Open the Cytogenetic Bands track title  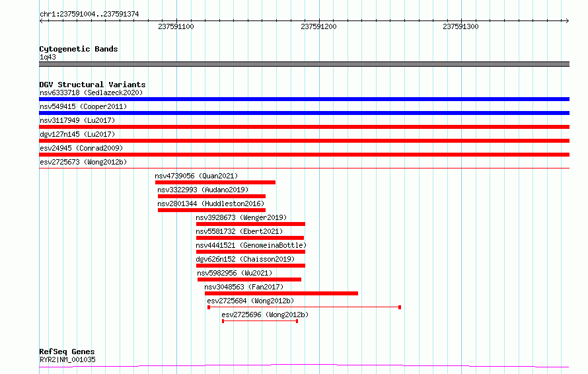click(x=79, y=49)
